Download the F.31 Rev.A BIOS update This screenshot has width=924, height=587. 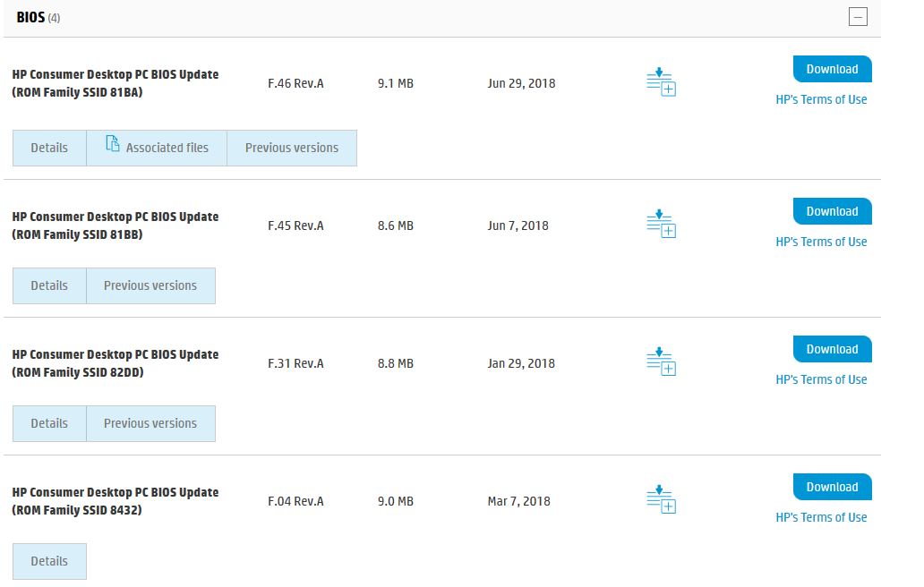click(832, 349)
